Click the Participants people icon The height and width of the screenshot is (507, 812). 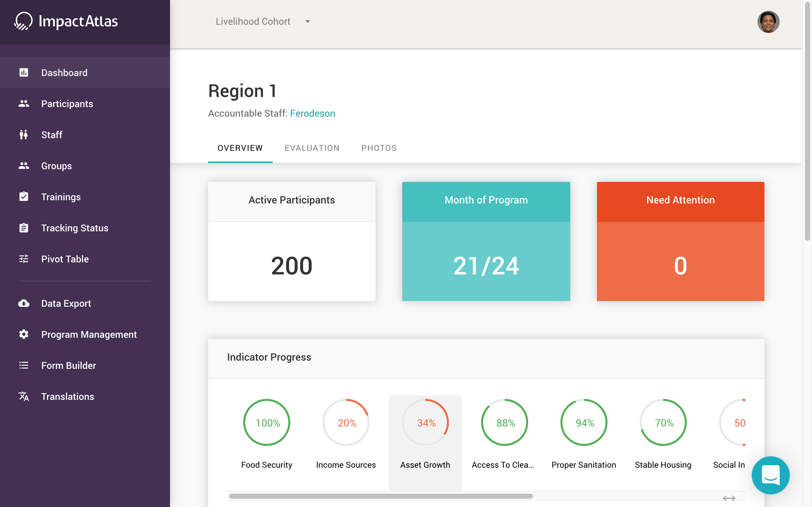[x=23, y=104]
